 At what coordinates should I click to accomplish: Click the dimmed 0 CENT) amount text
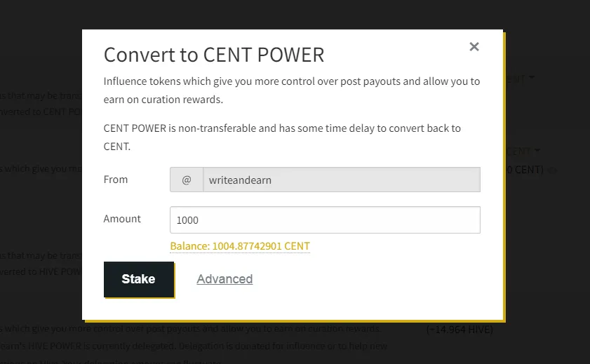[525, 170]
